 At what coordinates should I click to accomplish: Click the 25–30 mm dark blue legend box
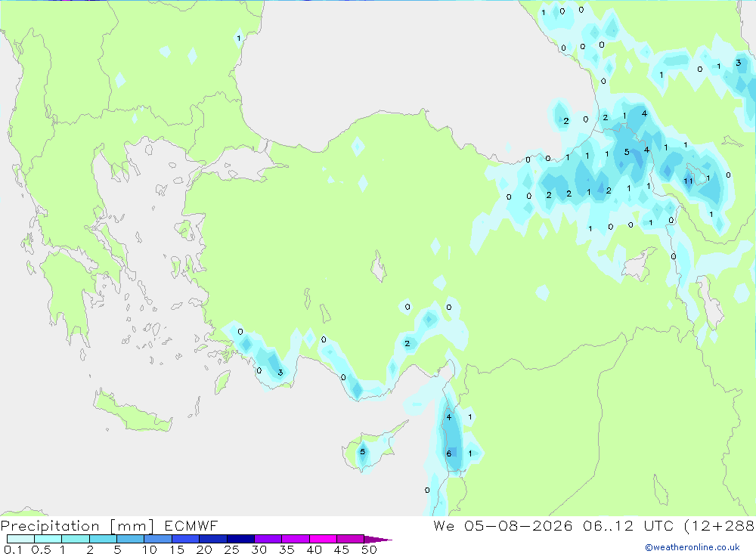point(240,539)
